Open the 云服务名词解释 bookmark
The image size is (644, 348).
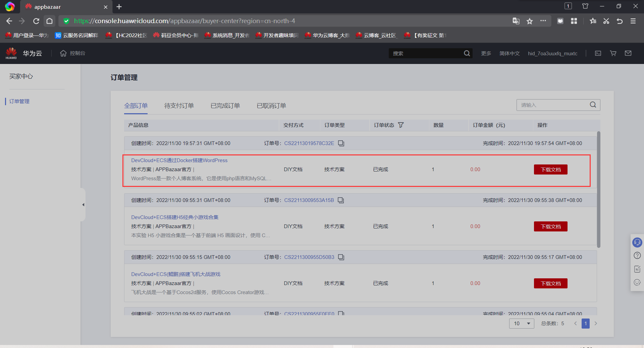77,35
